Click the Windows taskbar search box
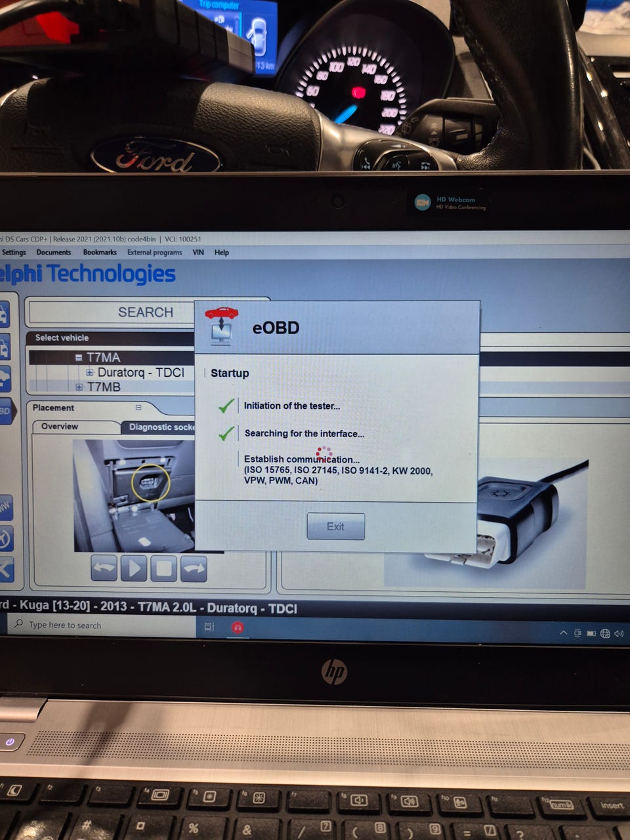Image resolution: width=630 pixels, height=840 pixels. click(102, 625)
